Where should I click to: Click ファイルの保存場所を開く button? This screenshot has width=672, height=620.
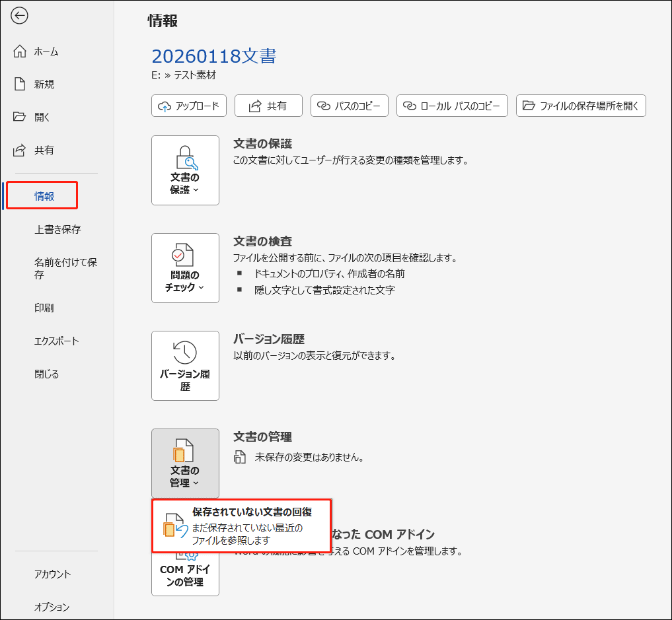(580, 106)
